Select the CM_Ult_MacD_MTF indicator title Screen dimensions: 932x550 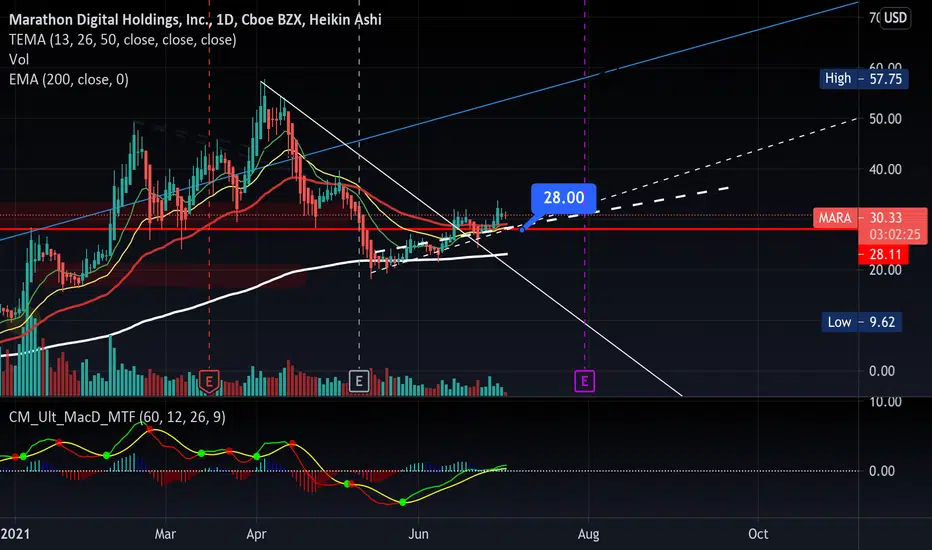tap(117, 417)
